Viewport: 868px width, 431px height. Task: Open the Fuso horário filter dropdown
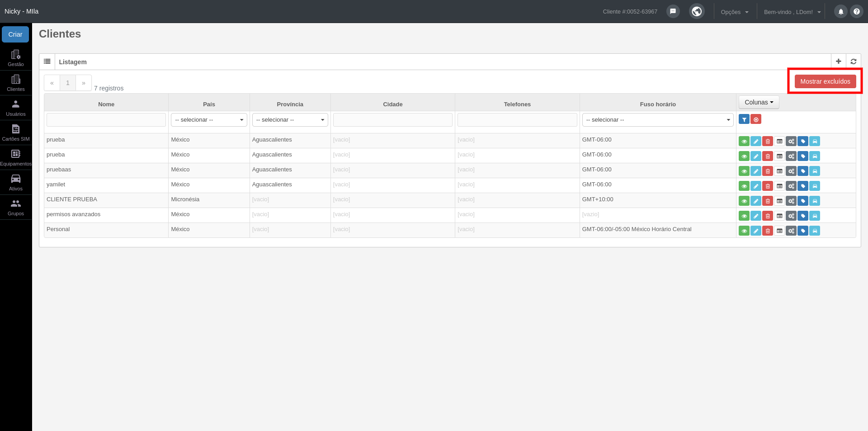click(658, 120)
